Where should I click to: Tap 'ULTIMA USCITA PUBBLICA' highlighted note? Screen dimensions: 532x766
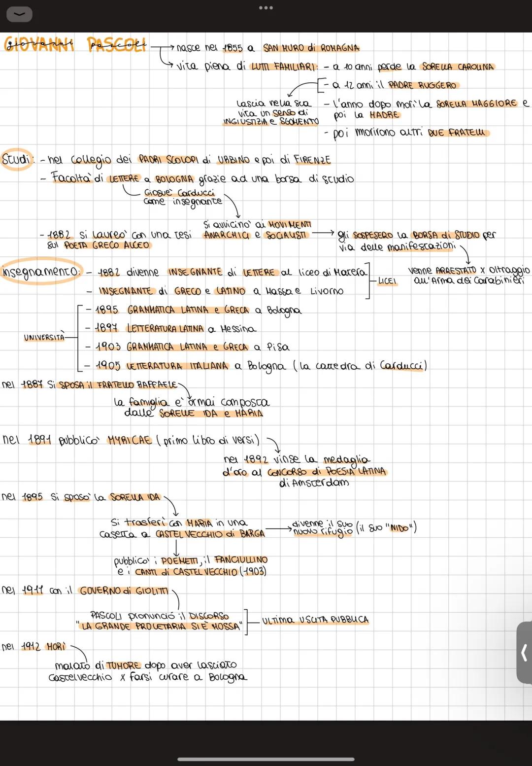tap(315, 620)
